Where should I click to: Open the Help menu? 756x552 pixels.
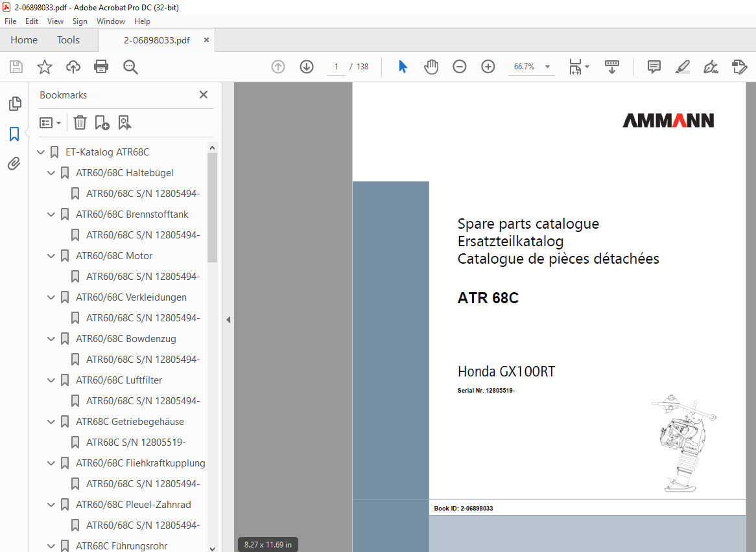pyautogui.click(x=142, y=21)
